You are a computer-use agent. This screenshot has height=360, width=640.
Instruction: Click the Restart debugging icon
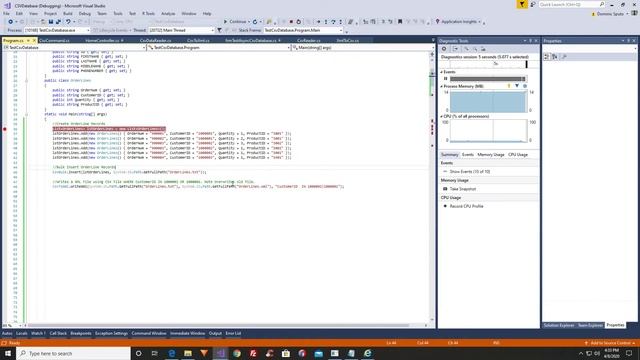tap(298, 22)
